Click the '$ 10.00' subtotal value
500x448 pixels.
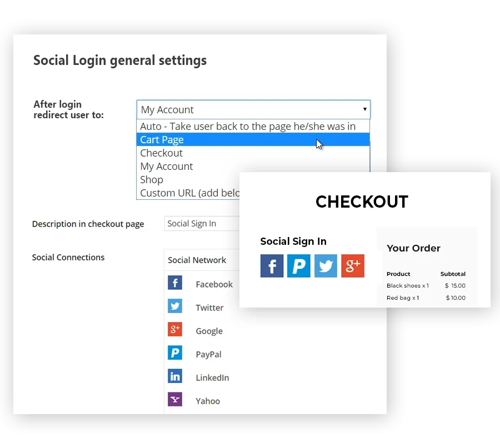click(x=456, y=298)
